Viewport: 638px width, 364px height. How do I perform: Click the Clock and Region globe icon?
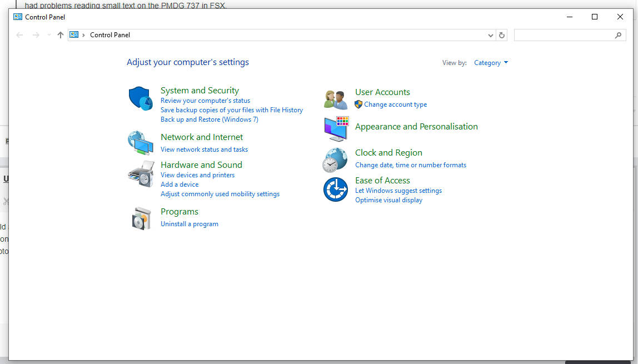[335, 160]
